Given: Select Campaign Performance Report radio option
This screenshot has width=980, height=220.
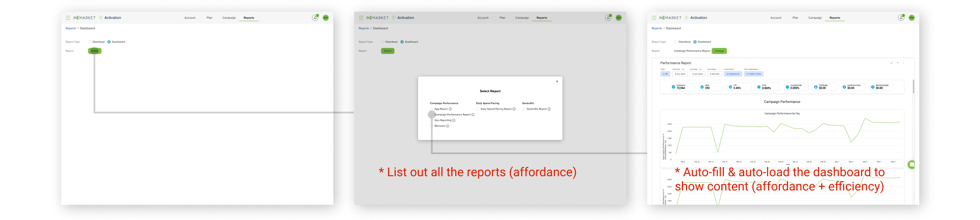Looking at the screenshot, I should [432, 115].
